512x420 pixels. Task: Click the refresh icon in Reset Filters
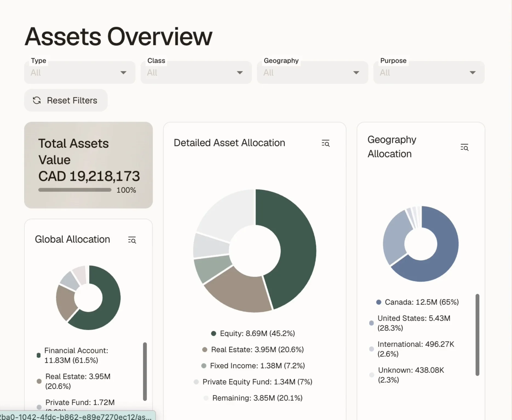click(37, 100)
